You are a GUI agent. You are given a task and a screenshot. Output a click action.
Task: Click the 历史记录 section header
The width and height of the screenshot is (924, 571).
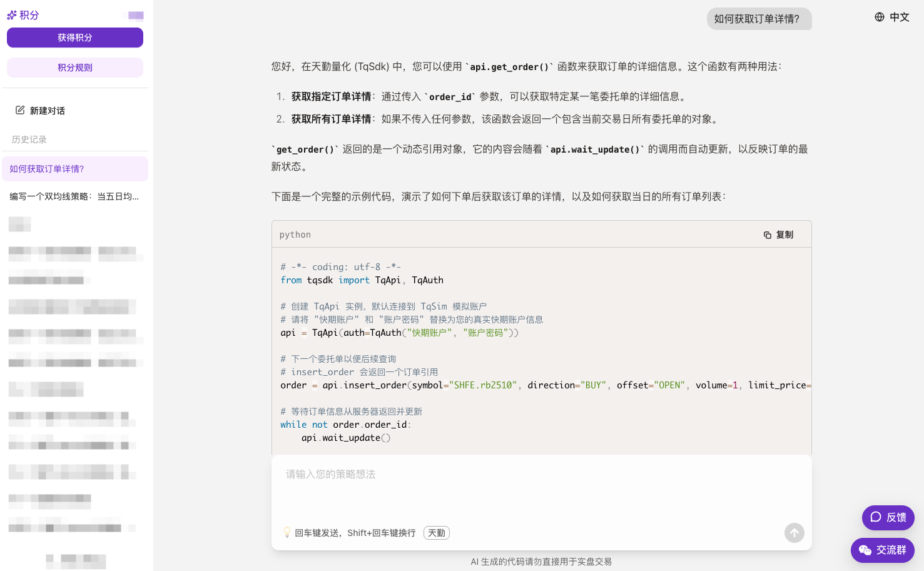point(29,139)
